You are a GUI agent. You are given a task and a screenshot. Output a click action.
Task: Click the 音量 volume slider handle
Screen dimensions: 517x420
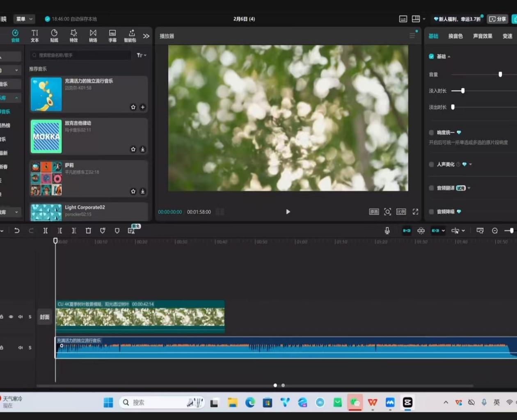click(500, 74)
